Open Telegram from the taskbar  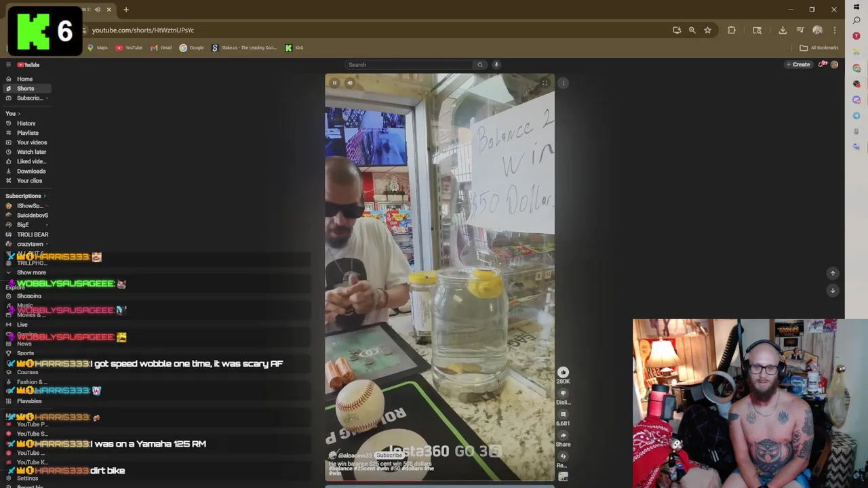(x=857, y=116)
